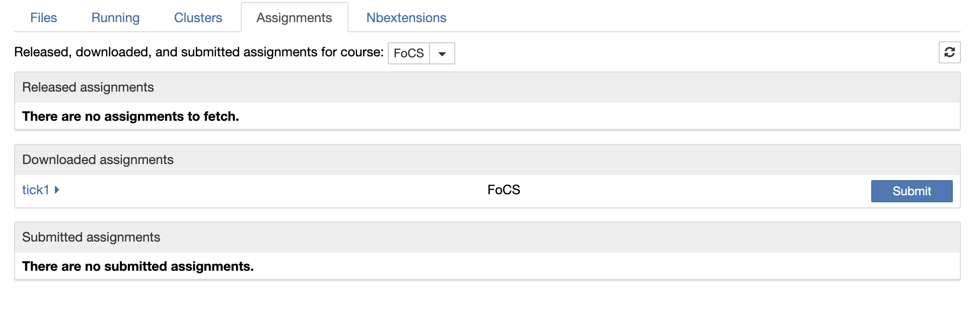
Task: Go to the Clusters tab
Action: (x=198, y=18)
